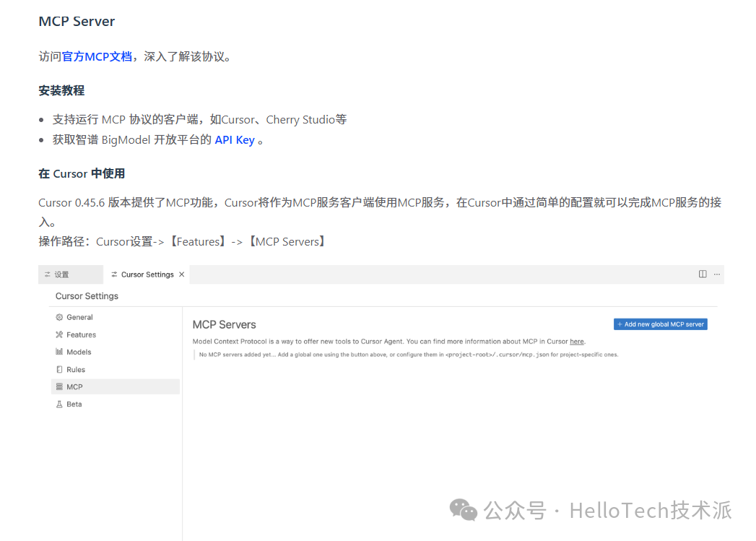Open the 官方MCP文档 link
Screen dimensions: 756x541
coord(96,56)
